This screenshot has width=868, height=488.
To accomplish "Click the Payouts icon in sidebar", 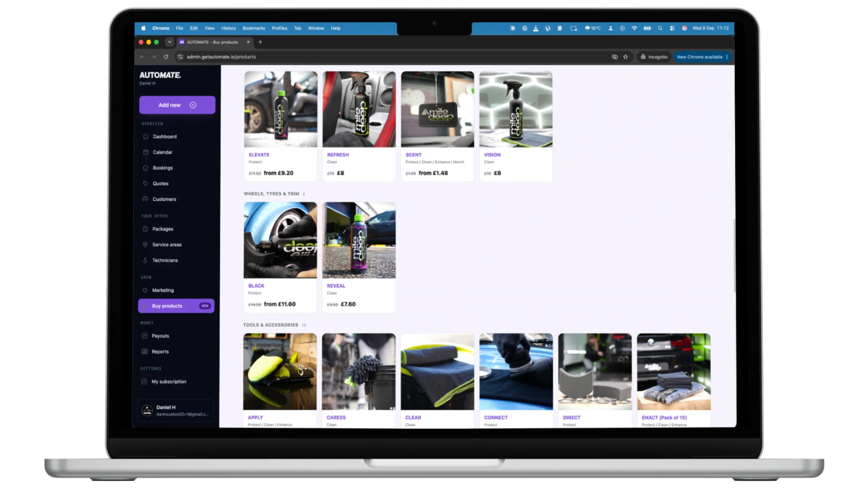I will (145, 336).
